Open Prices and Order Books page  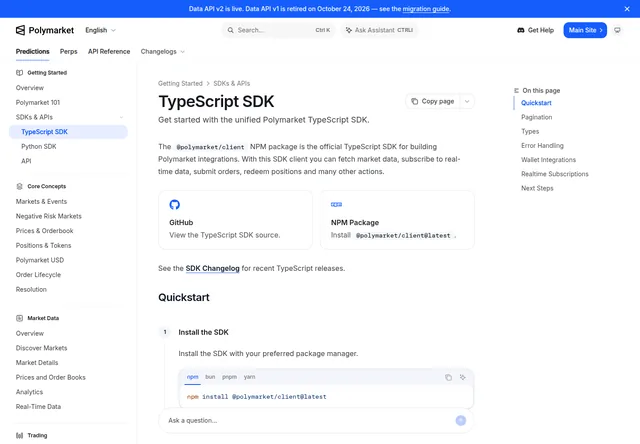[51, 377]
